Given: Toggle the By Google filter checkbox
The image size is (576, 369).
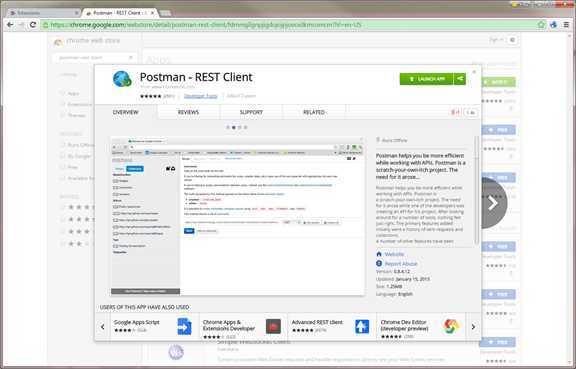Looking at the screenshot, I should (x=63, y=156).
